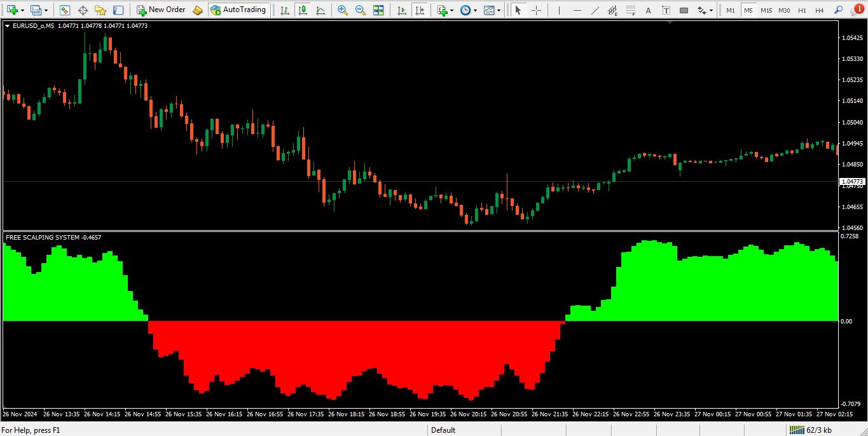Screen dimensions: 868x436
Task: Click the New Order button
Action: (x=161, y=10)
